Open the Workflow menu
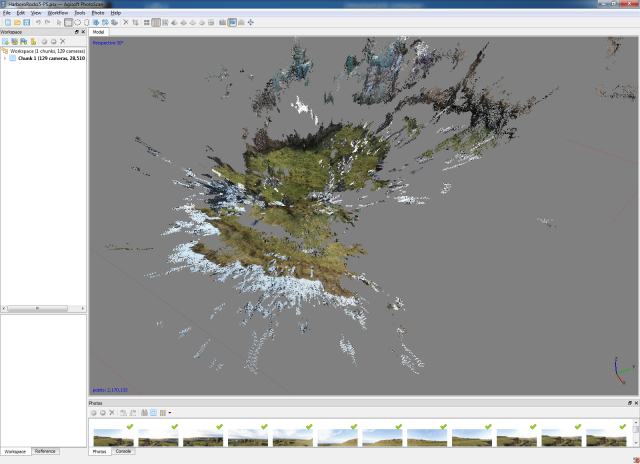This screenshot has width=640, height=464. pyautogui.click(x=58, y=13)
